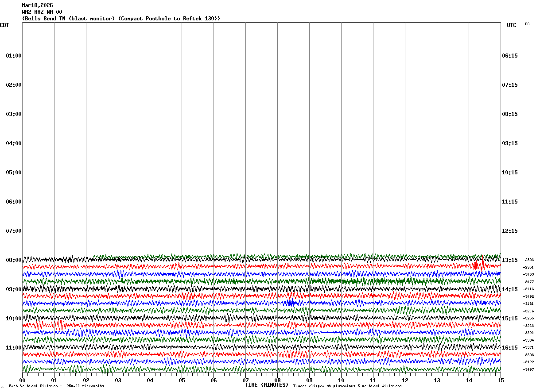
Task: Click the '09:15' UTC time label
Action: coord(509,143)
